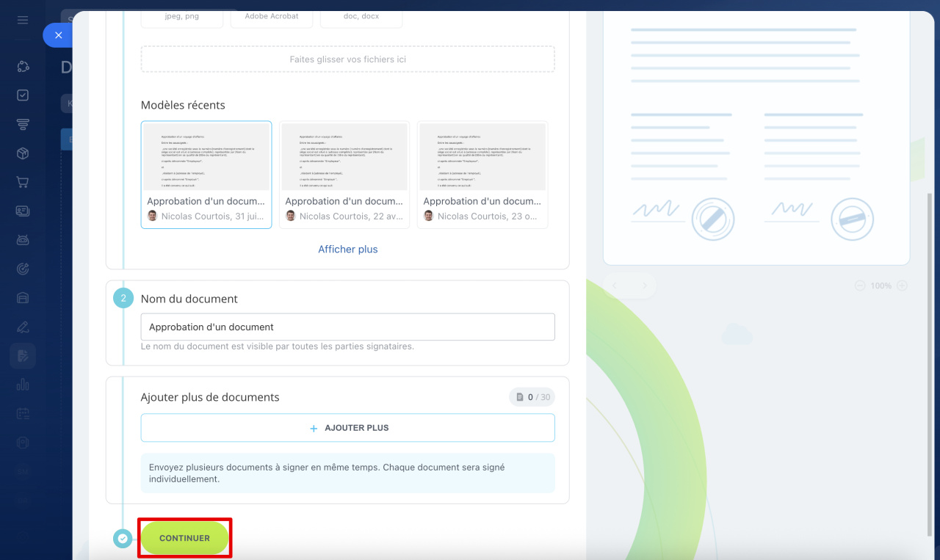
Task: Zoom in the document preview
Action: pyautogui.click(x=903, y=286)
